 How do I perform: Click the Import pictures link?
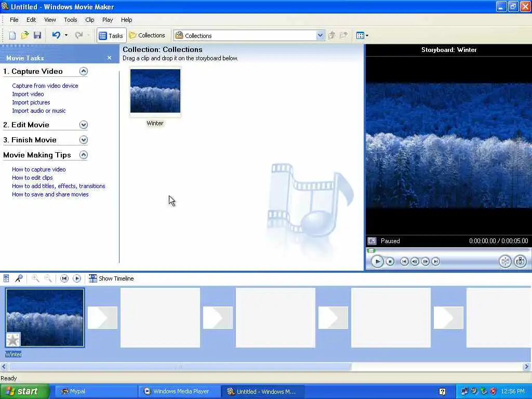click(31, 102)
